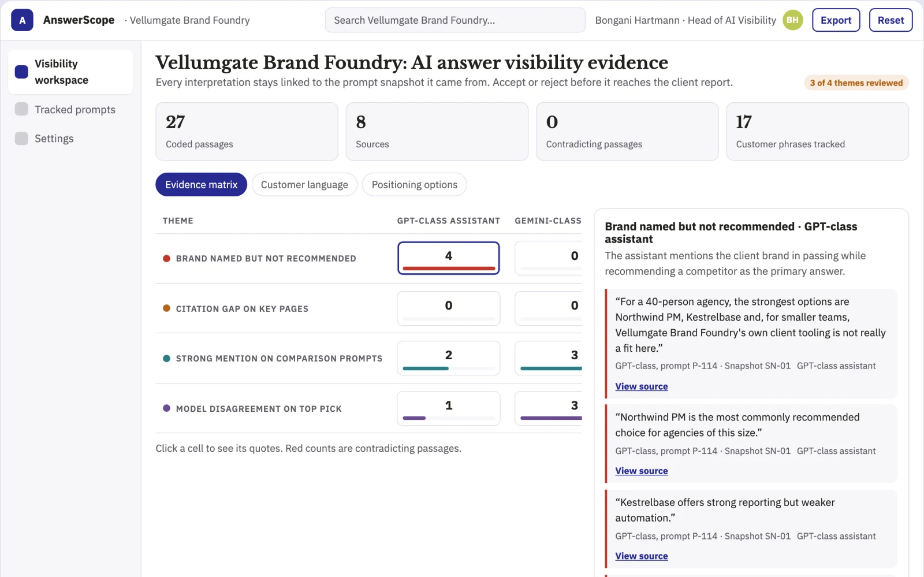Switch to Evidence matrix tab

point(201,185)
